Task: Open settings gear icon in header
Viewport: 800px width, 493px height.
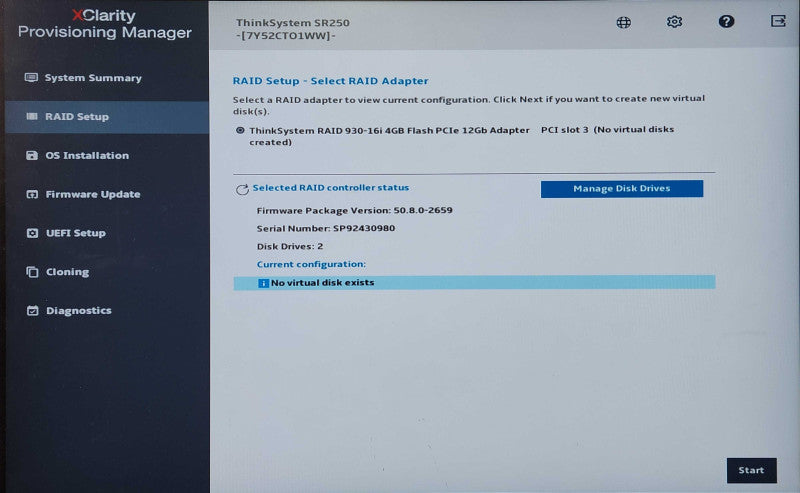Action: point(674,22)
